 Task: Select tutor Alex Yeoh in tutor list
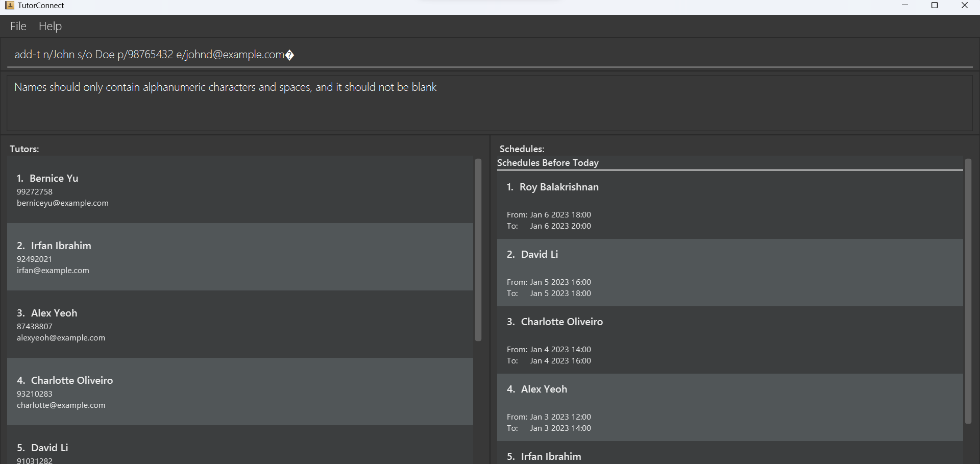(x=240, y=324)
